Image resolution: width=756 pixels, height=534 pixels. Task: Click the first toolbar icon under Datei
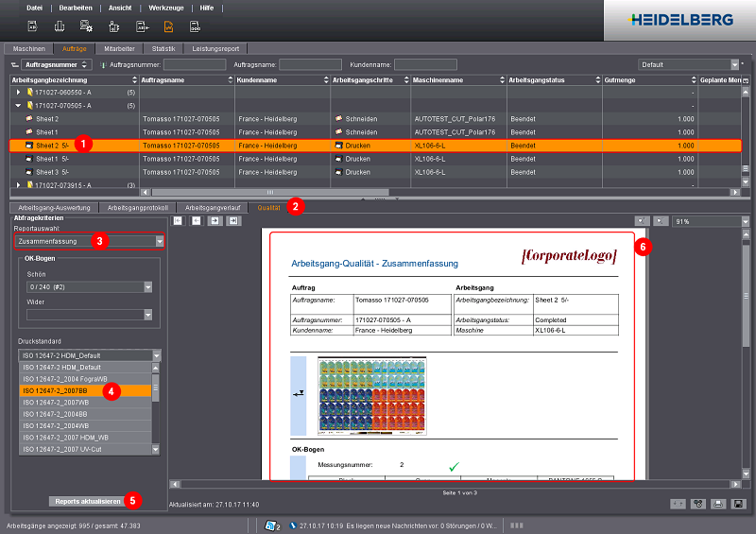tap(32, 26)
